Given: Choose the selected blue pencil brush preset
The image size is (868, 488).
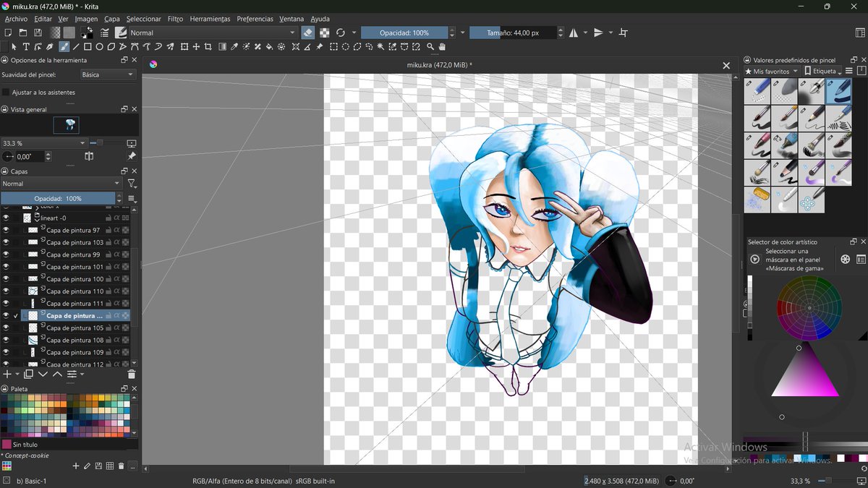Looking at the screenshot, I should point(839,92).
